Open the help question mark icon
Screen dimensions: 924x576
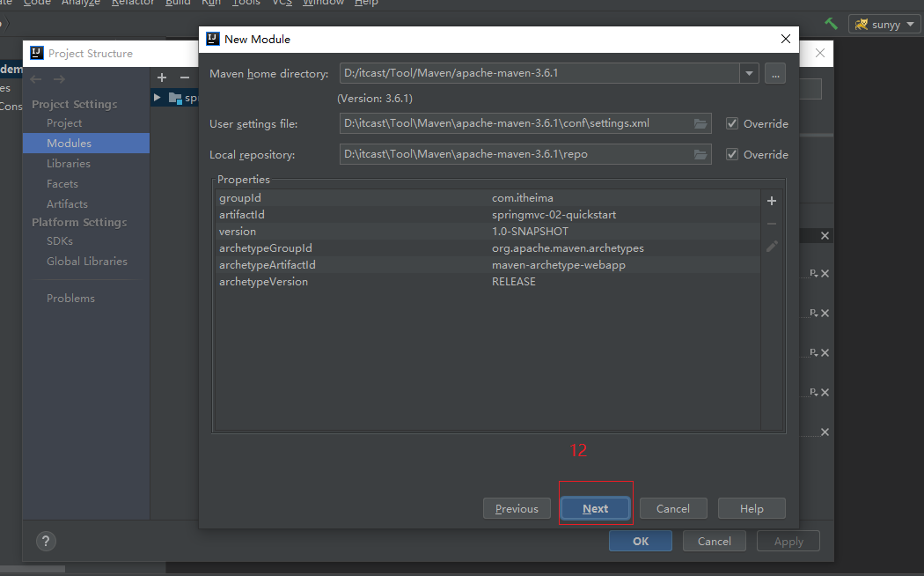click(x=47, y=541)
